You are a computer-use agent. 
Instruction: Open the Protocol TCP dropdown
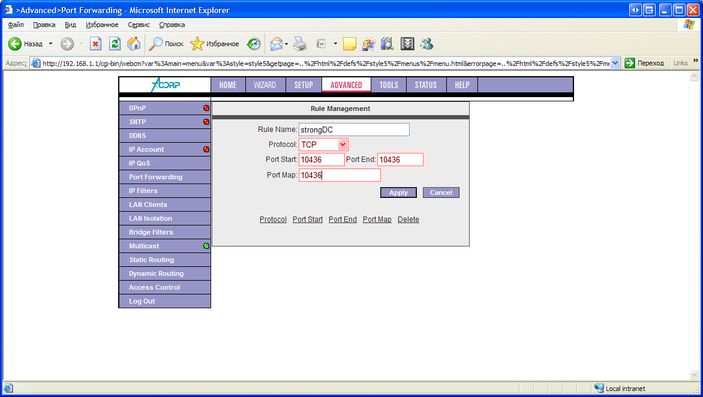tap(324, 144)
